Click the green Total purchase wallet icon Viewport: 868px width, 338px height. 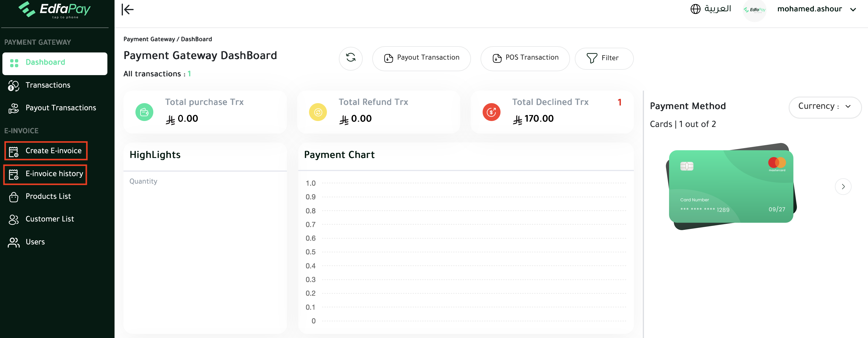point(144,112)
